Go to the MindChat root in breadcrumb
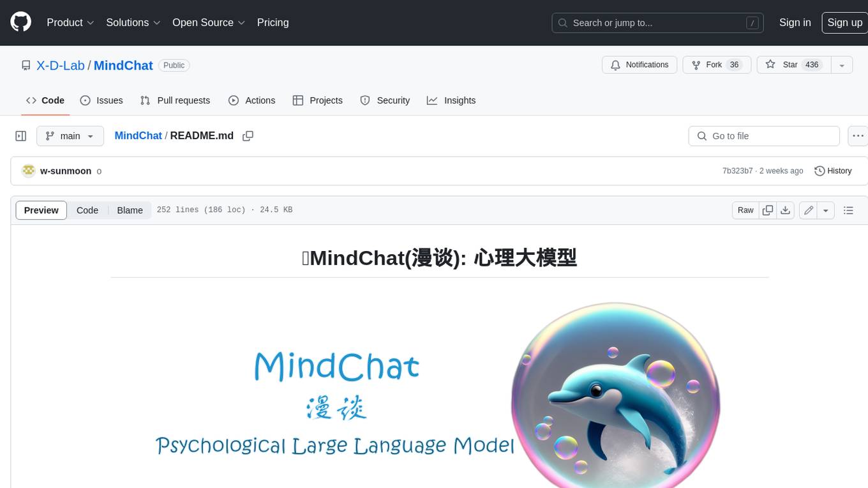The image size is (868, 488). (138, 136)
